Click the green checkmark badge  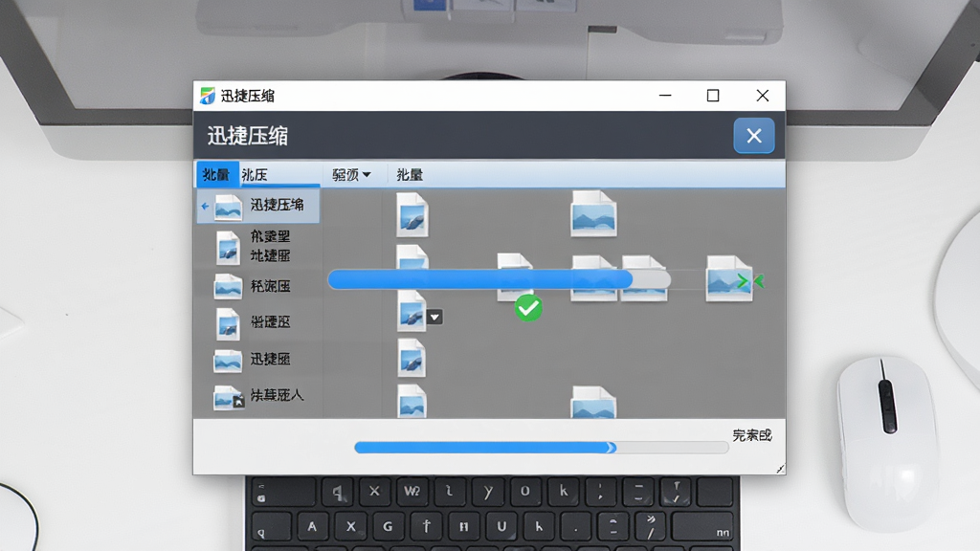[x=528, y=308]
